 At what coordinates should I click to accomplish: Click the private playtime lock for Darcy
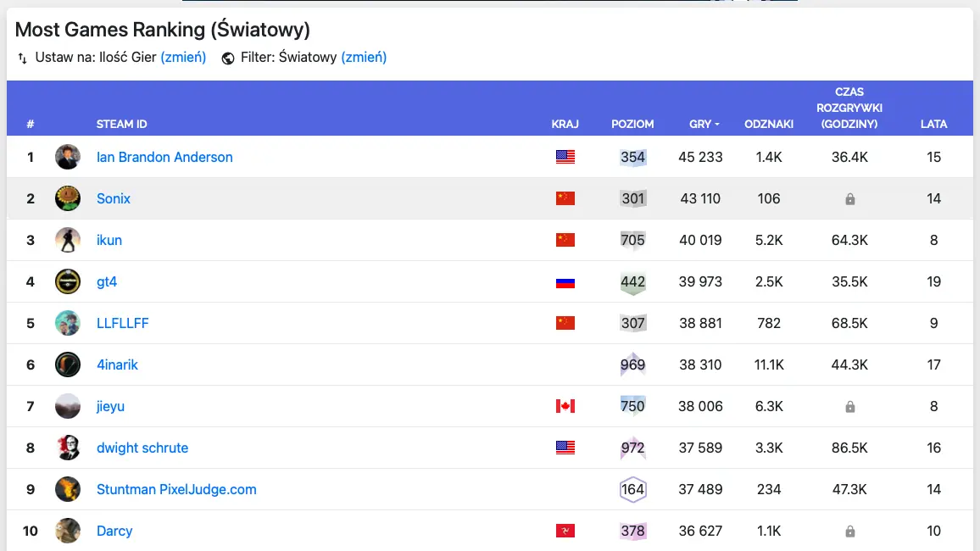point(850,532)
